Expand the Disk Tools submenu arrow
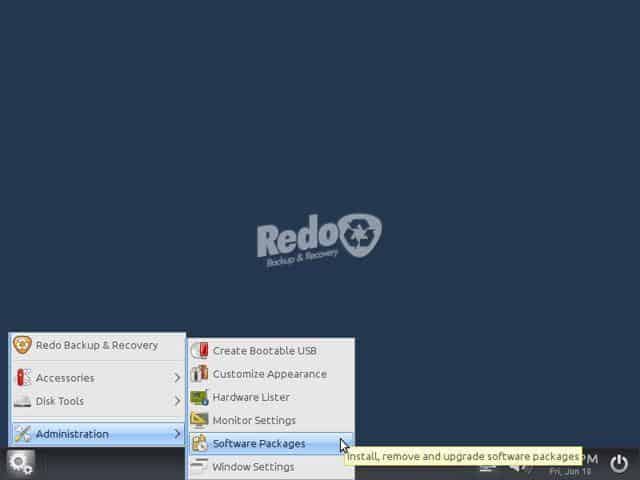Viewport: 640px width, 480px height. 177,401
